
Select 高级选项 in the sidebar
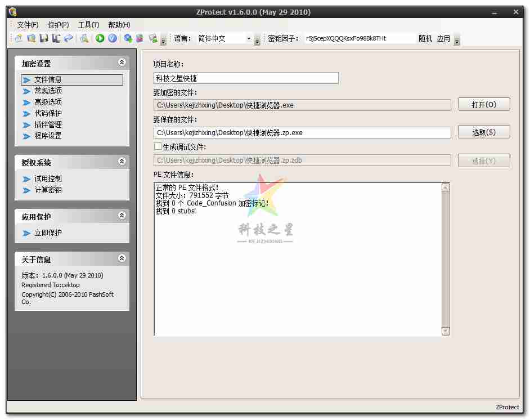[x=48, y=102]
